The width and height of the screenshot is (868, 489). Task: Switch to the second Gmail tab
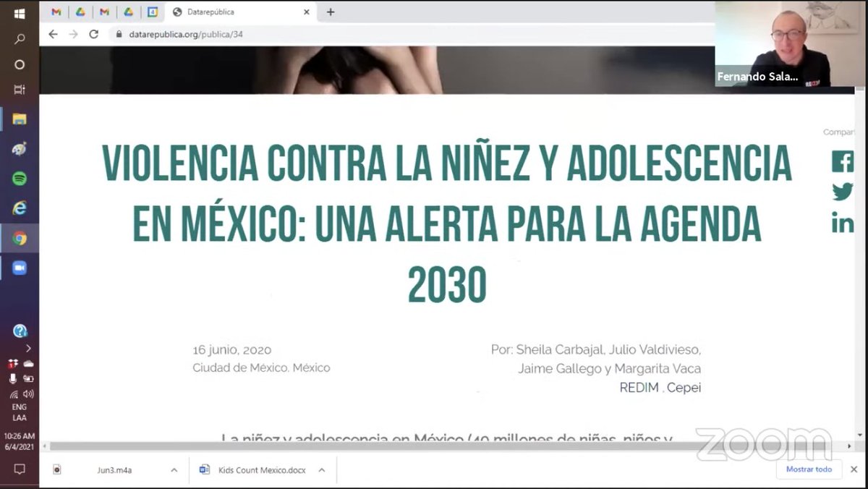104,12
